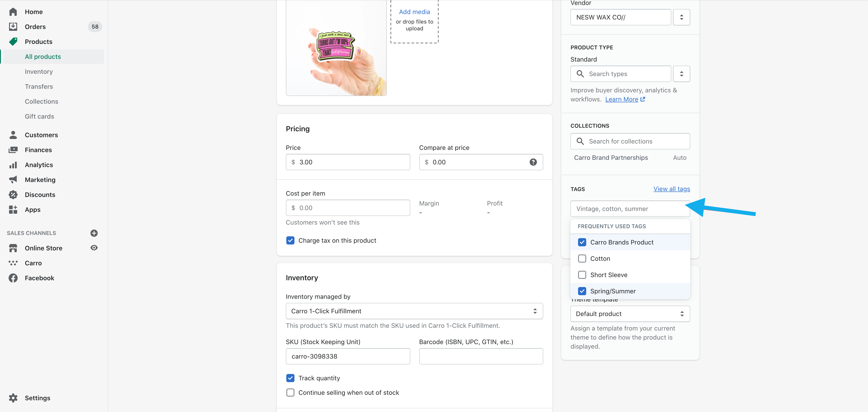Open Inventory managed by dropdown

tap(414, 311)
